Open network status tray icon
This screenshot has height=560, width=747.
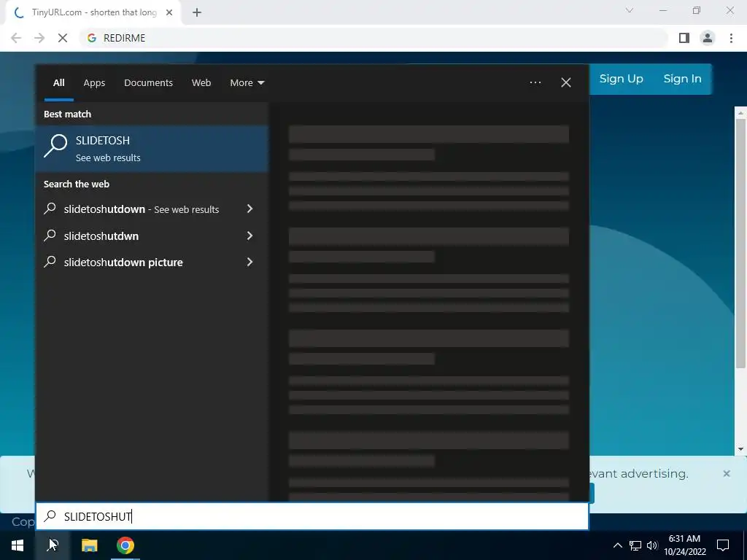[635, 545]
